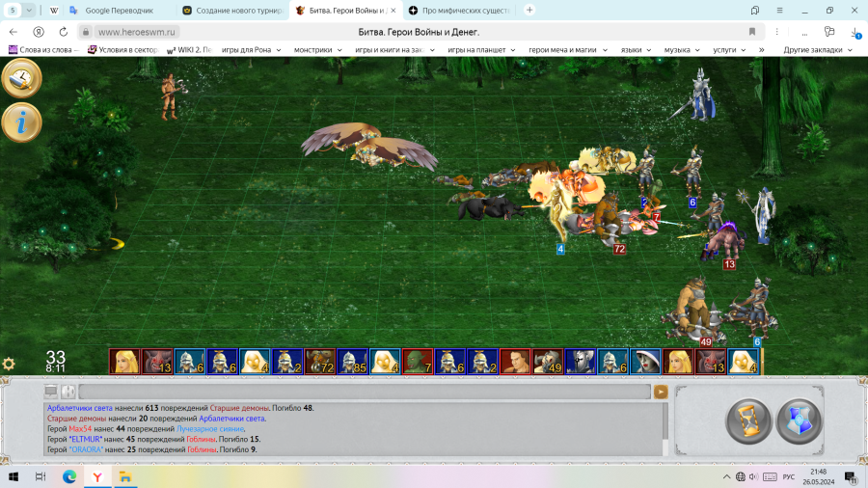Switch to Создание нового турнира tab
This screenshot has height=488, width=868.
point(233,11)
